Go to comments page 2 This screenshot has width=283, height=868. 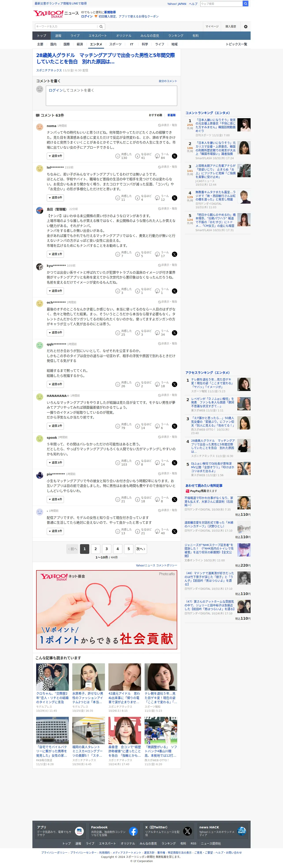[95, 549]
